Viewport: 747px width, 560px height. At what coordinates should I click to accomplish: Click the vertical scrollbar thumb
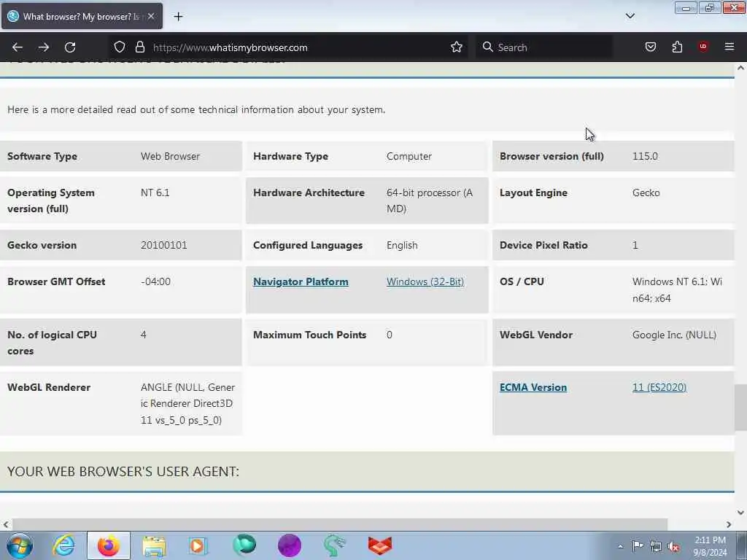(x=740, y=407)
